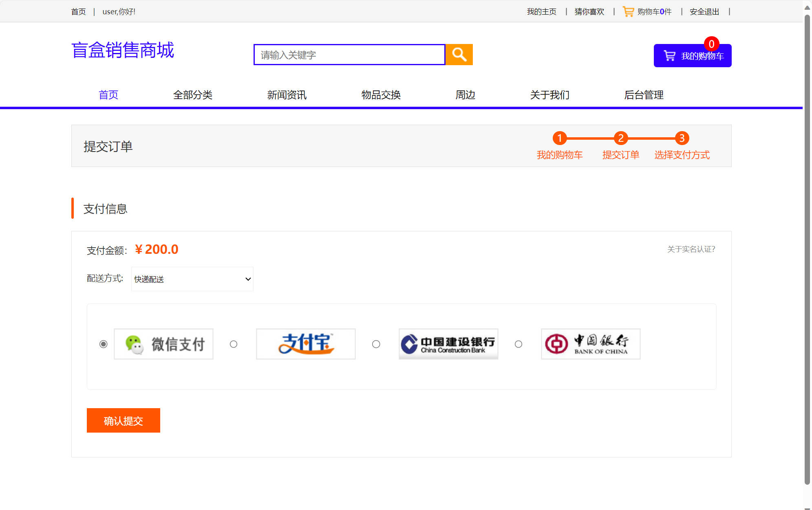Open the 配送方式 delivery method dropdown
The image size is (812, 510).
(x=192, y=279)
